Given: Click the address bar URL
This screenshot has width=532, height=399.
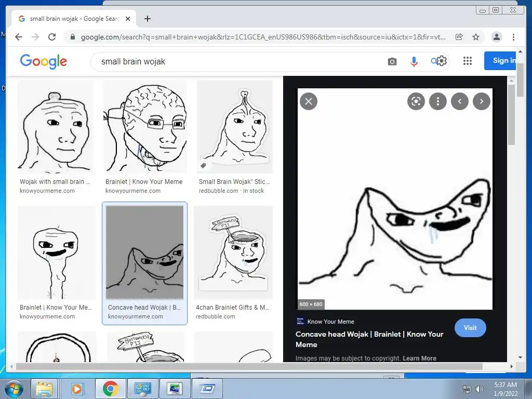Looking at the screenshot, I should point(263,37).
